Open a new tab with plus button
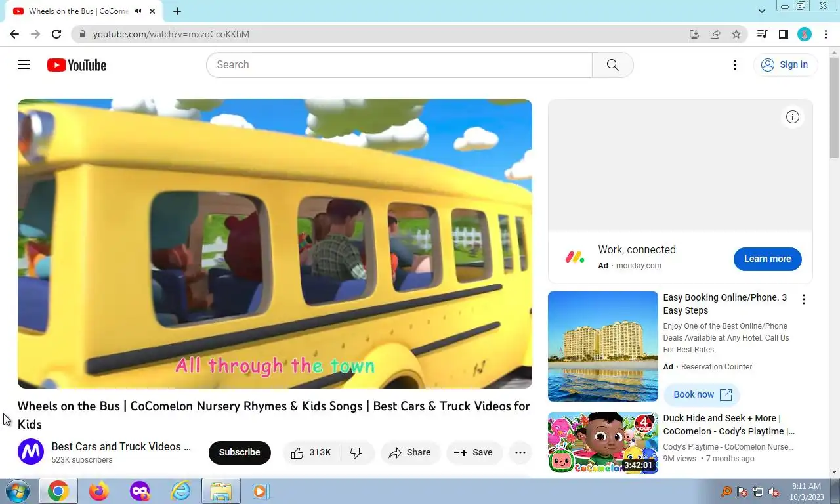 (177, 11)
